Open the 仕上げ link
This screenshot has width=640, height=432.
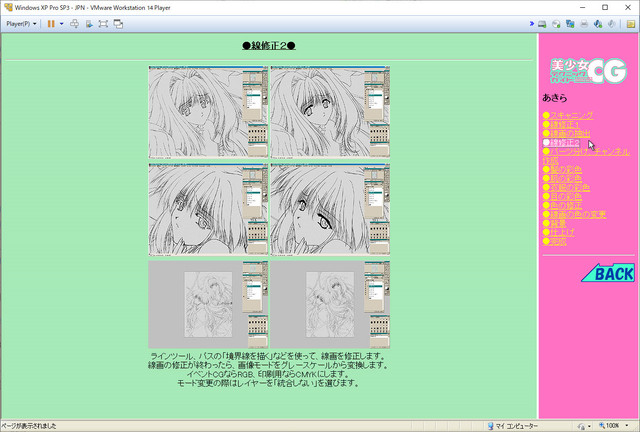point(558,232)
